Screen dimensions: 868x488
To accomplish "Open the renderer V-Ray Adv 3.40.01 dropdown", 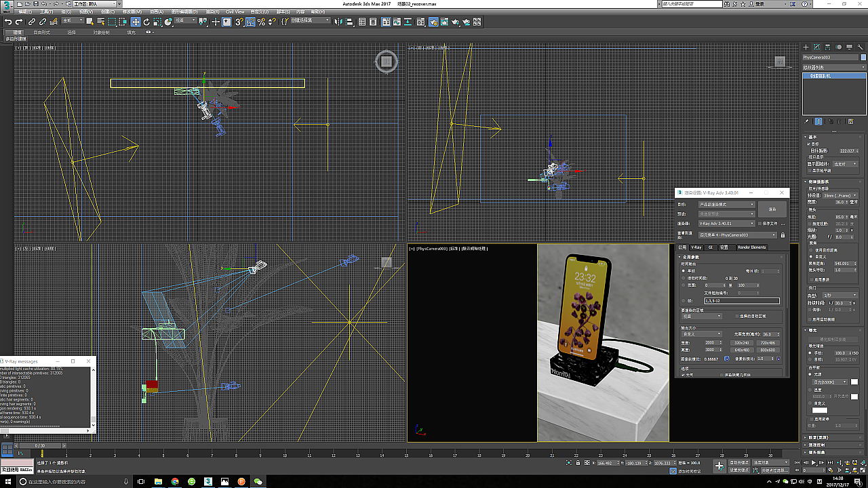I will click(726, 223).
